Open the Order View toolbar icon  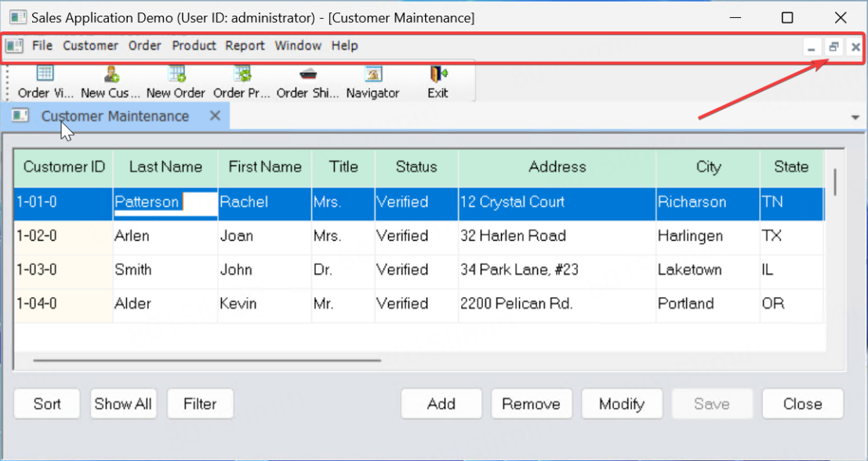pos(45,74)
